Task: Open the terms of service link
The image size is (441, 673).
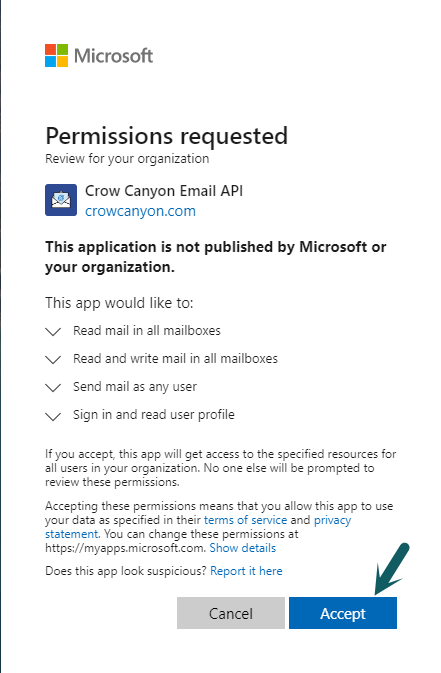Action: [x=245, y=520]
